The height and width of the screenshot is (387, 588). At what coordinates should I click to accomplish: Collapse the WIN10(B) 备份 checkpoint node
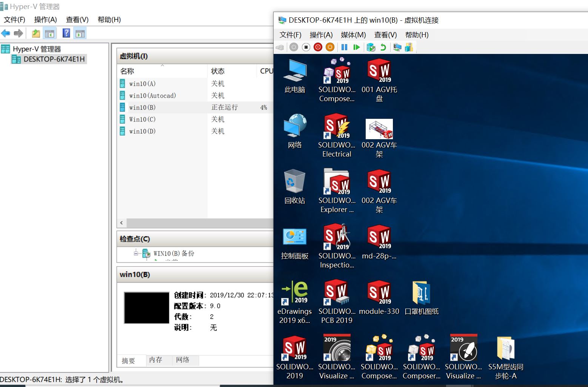click(x=136, y=253)
